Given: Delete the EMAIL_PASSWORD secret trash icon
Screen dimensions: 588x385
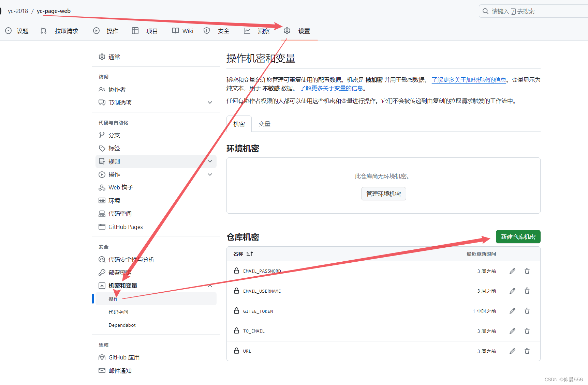Looking at the screenshot, I should click(x=527, y=271).
